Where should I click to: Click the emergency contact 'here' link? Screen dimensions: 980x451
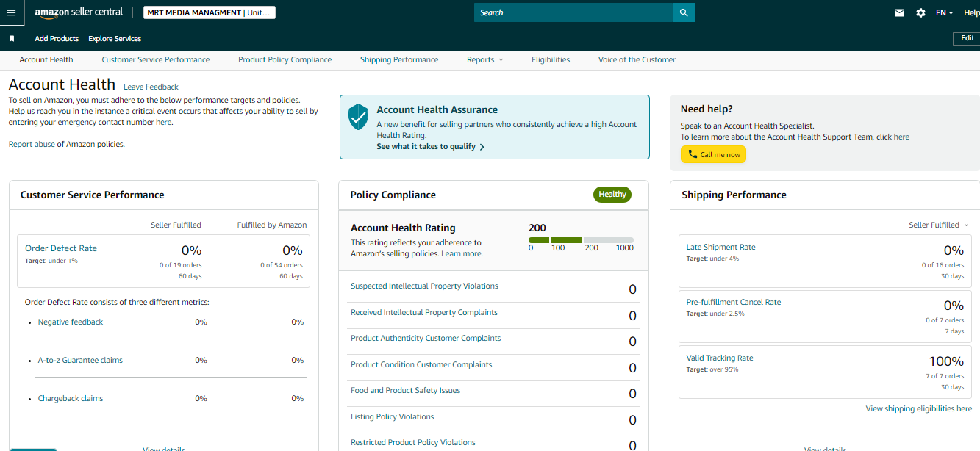[163, 122]
